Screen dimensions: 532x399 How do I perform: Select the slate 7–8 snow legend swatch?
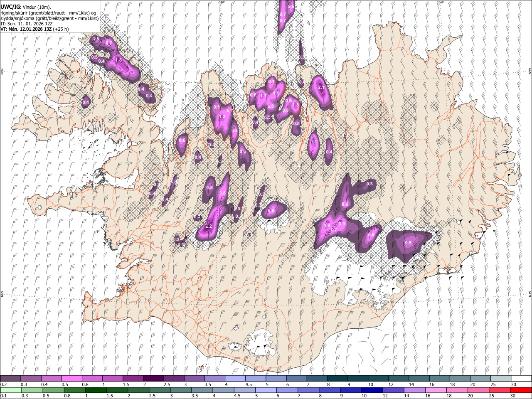click(316, 378)
